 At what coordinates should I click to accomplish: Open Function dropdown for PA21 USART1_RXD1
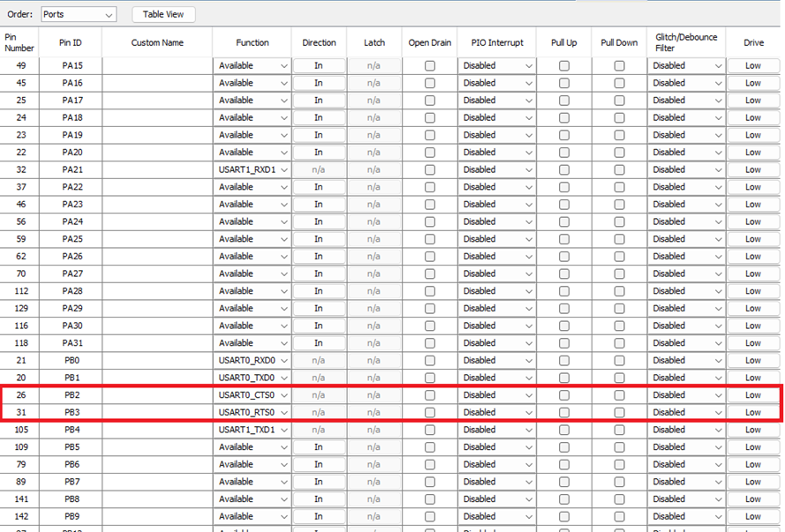pos(252,170)
